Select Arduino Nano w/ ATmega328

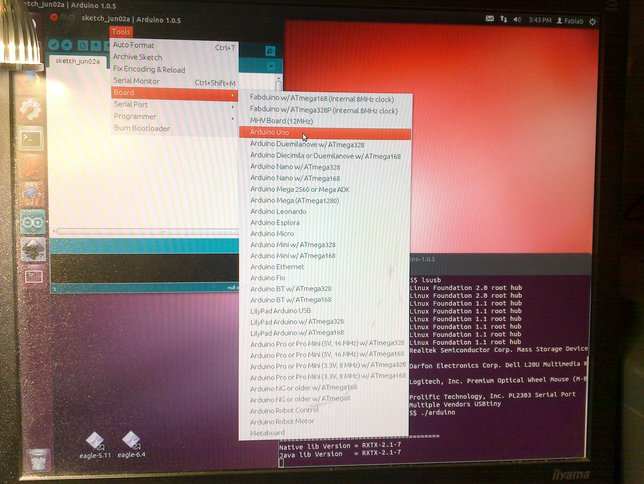(325, 167)
